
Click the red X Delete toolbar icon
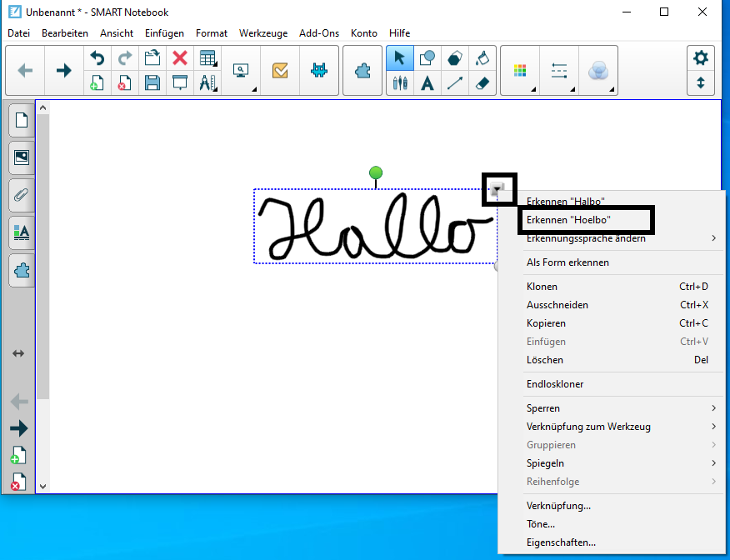(x=180, y=58)
